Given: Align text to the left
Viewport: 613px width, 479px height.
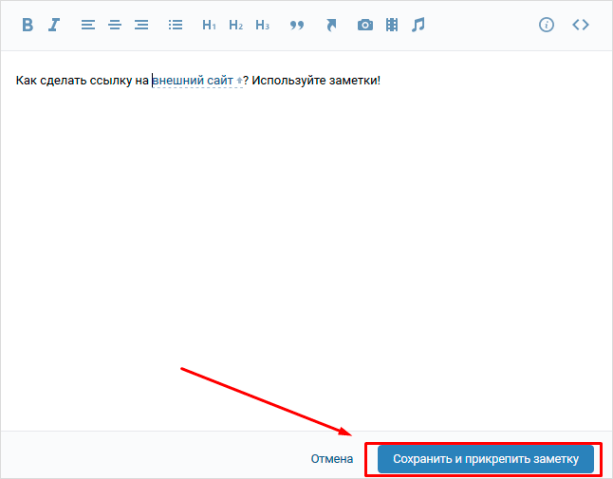Looking at the screenshot, I should pos(88,25).
